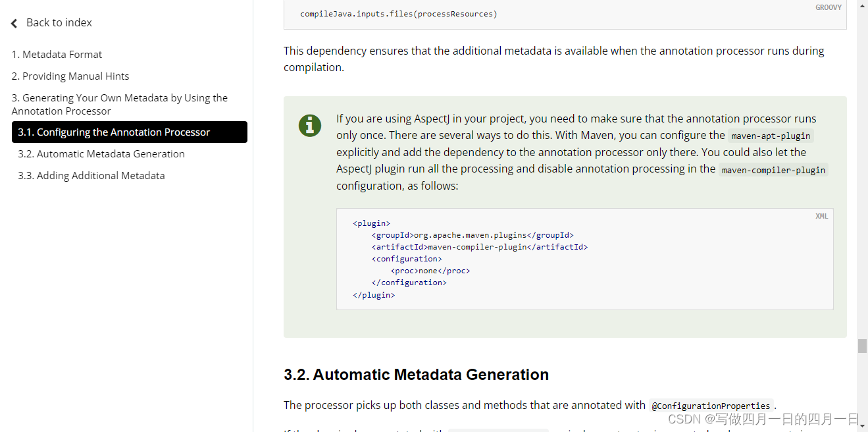Screen dimensions: 868x432
Task: Click the maven-compiler-plugin inline code in the note
Action: (x=773, y=170)
